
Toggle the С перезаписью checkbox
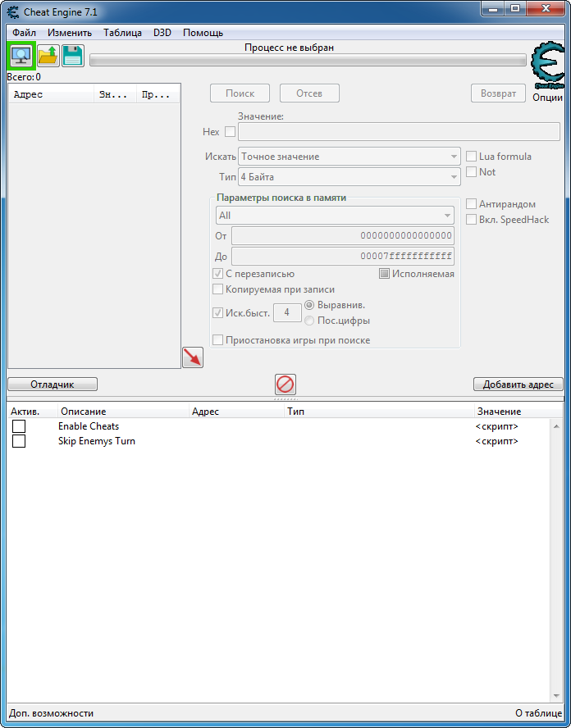(217, 274)
